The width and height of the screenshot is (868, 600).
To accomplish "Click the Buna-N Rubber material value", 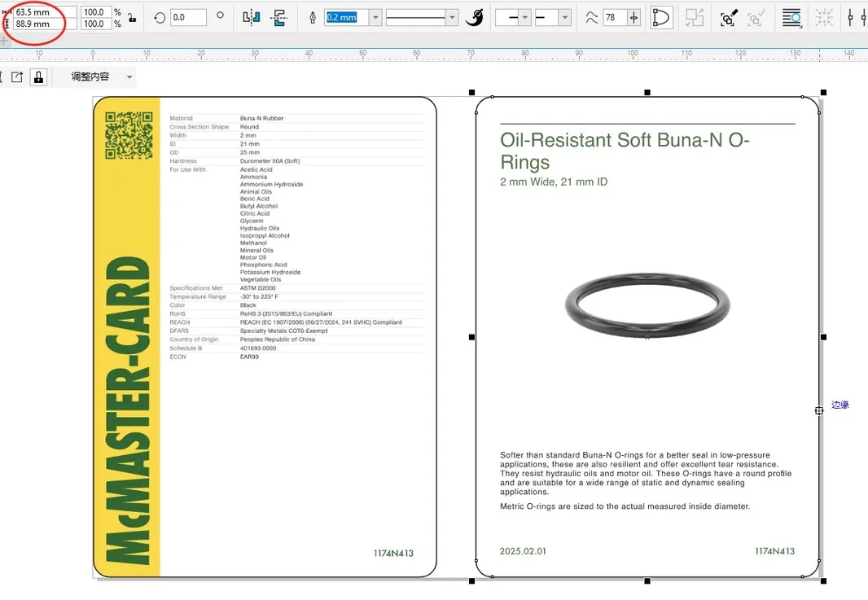I will pos(262,118).
